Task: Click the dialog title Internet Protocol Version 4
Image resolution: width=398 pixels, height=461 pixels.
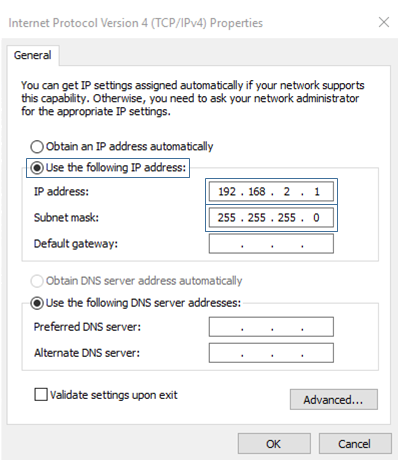Action: click(78, 23)
